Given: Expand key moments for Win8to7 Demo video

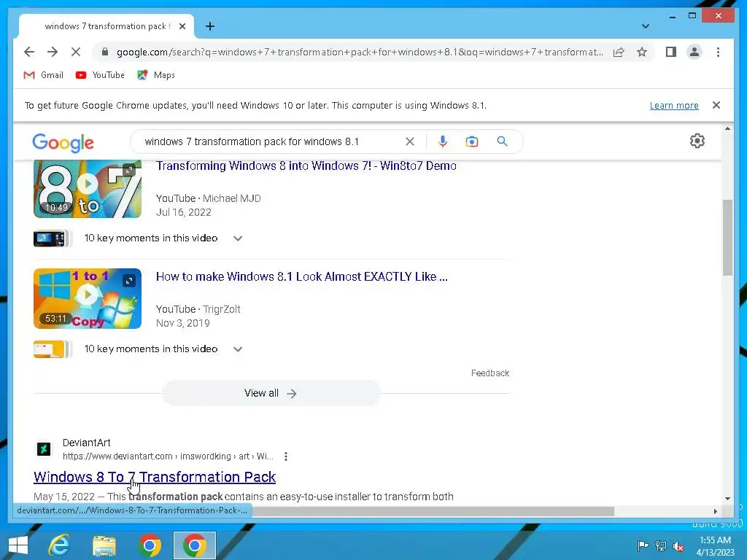Looking at the screenshot, I should point(238,238).
